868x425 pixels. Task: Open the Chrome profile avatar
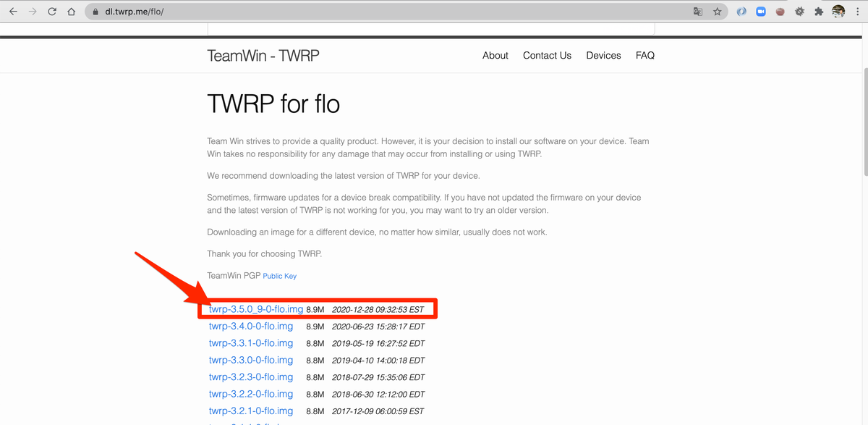coord(838,12)
